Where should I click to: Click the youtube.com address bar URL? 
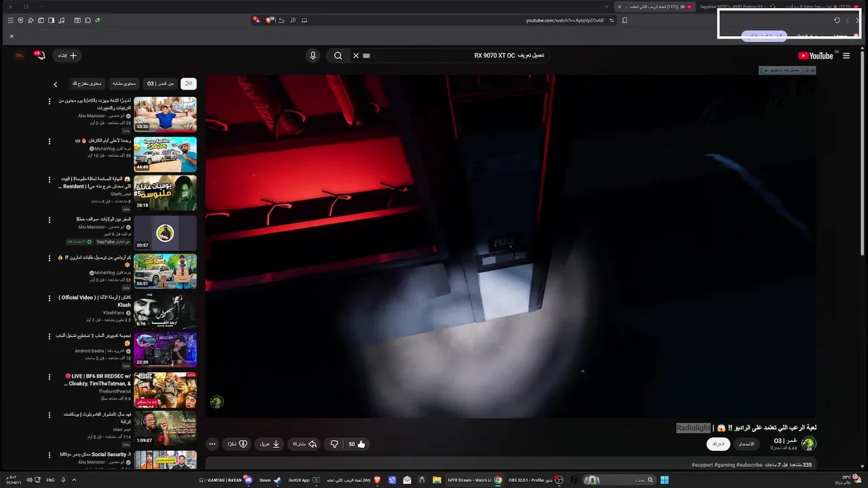[x=564, y=20]
